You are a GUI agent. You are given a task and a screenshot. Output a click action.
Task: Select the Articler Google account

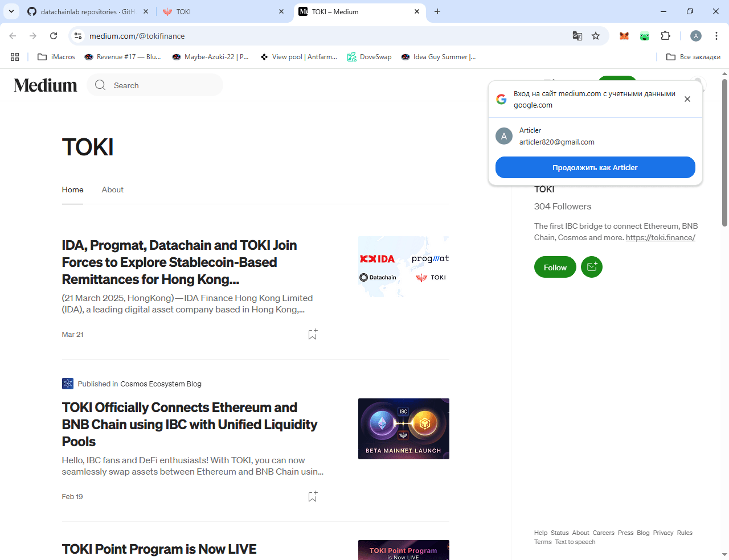point(595,136)
